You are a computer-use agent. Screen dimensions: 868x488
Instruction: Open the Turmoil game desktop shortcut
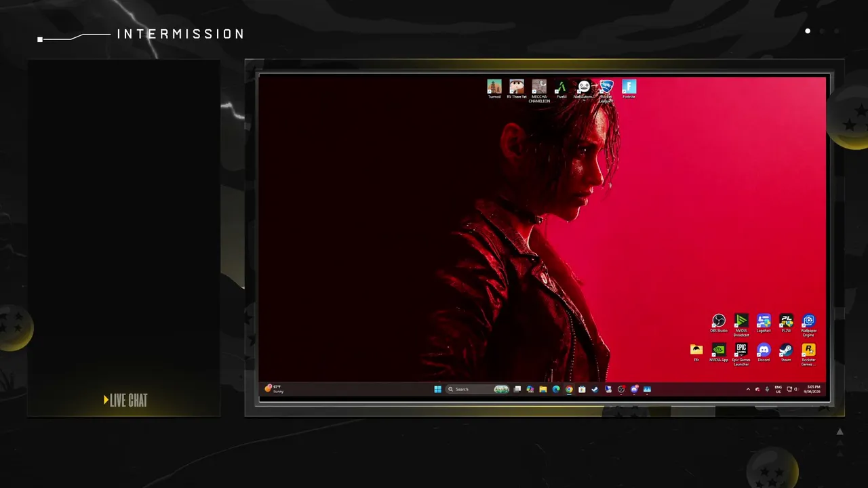(494, 89)
